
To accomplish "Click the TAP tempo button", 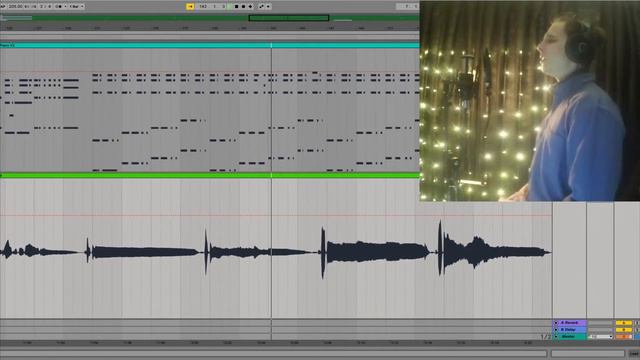I will (2, 7).
